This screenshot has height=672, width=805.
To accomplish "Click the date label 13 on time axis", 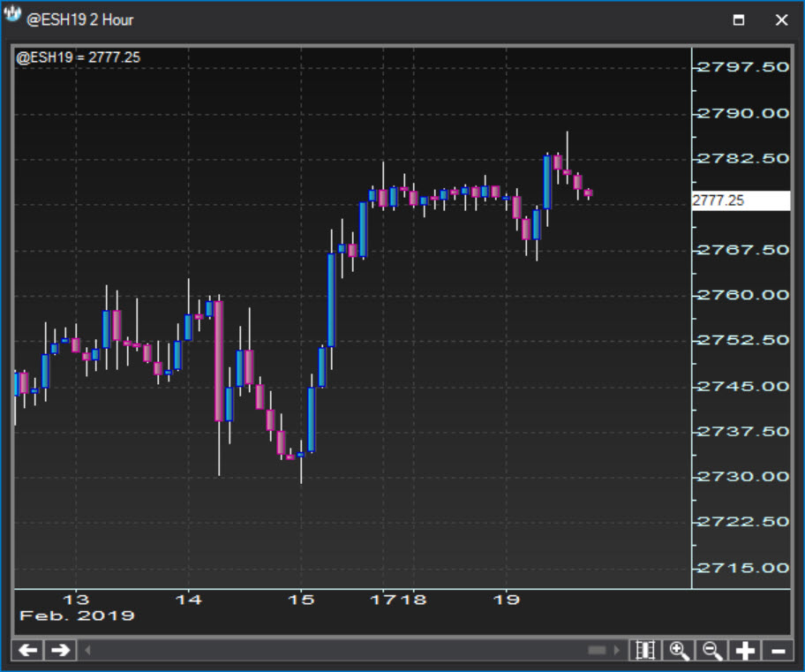I will tap(76, 600).
